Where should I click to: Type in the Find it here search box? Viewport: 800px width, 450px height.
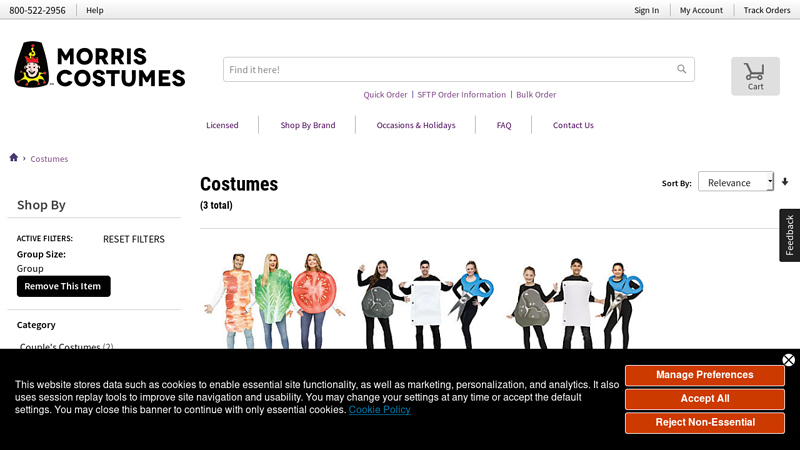click(x=445, y=70)
